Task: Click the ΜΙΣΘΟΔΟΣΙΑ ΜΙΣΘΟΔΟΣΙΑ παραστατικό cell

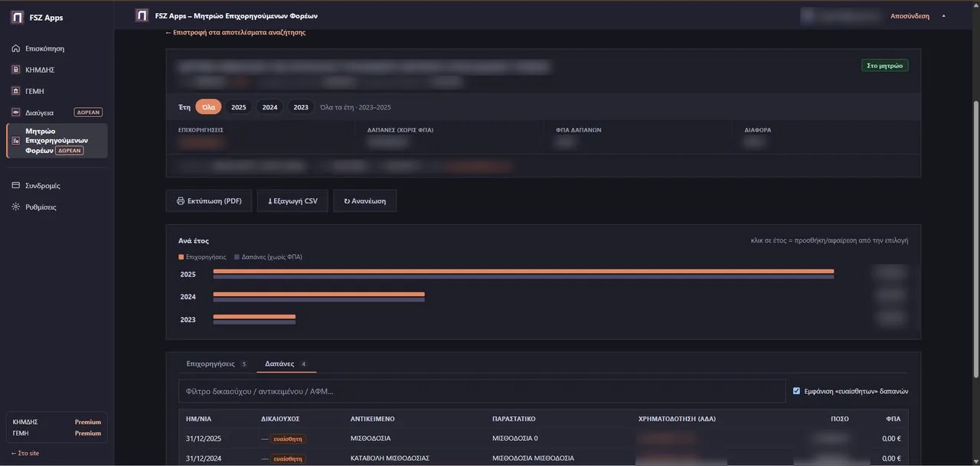Action: coord(533,458)
